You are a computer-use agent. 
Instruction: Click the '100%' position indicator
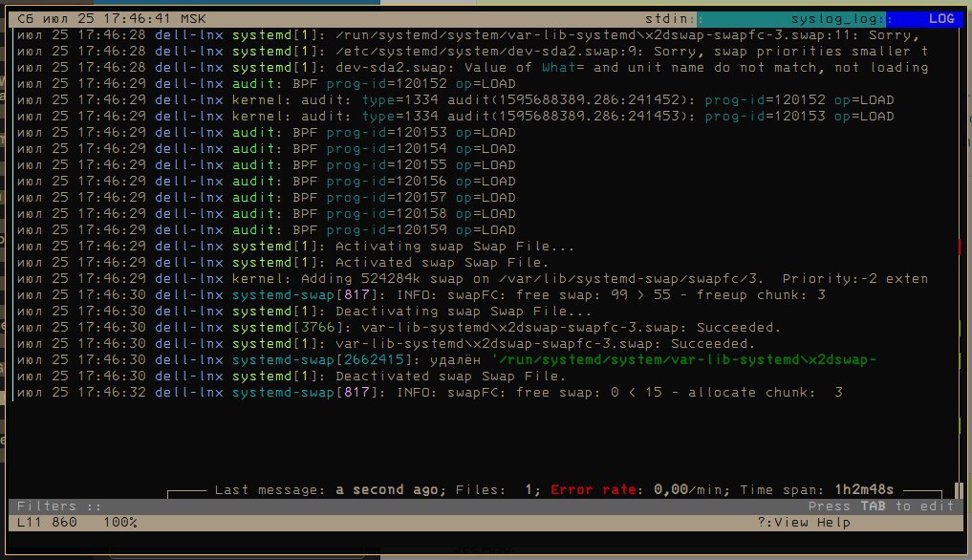click(x=120, y=522)
